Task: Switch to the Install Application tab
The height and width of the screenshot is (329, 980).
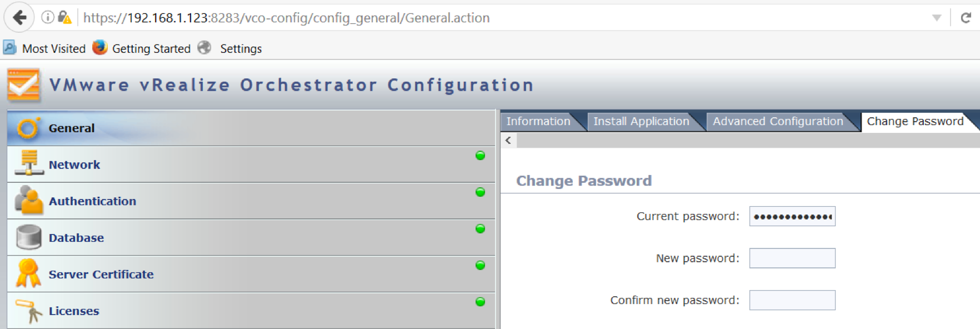Action: pyautogui.click(x=641, y=121)
